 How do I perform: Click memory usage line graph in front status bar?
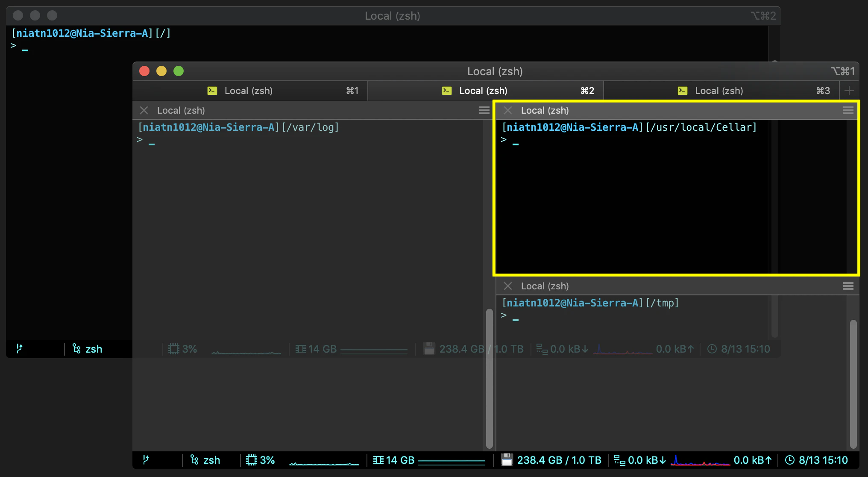[x=452, y=462]
